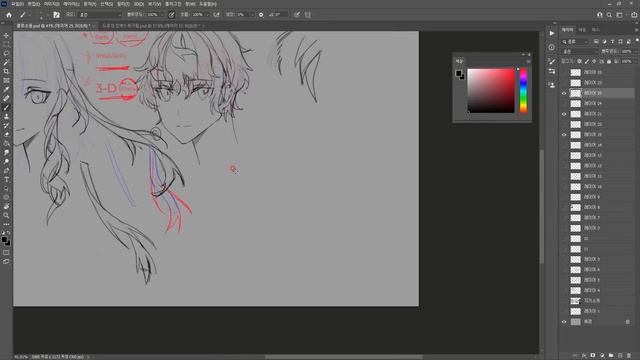Open the smoothing percentage arrow
This screenshot has width=640, height=360.
252,15
